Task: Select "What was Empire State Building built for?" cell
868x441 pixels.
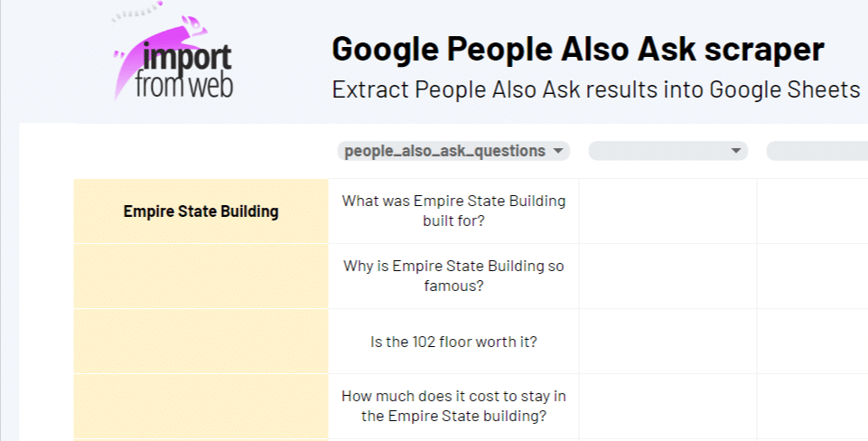Action: 453,211
